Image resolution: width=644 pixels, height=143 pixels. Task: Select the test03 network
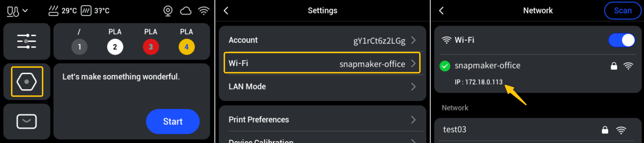pyautogui.click(x=537, y=130)
